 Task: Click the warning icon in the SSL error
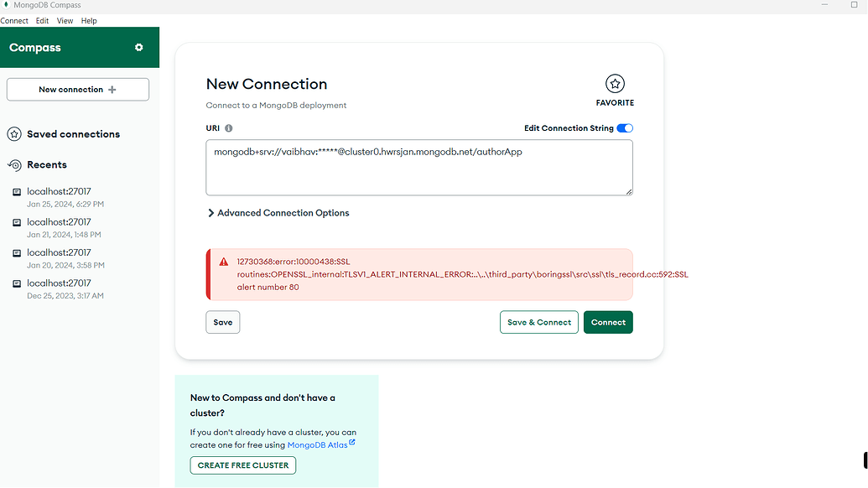(x=222, y=262)
